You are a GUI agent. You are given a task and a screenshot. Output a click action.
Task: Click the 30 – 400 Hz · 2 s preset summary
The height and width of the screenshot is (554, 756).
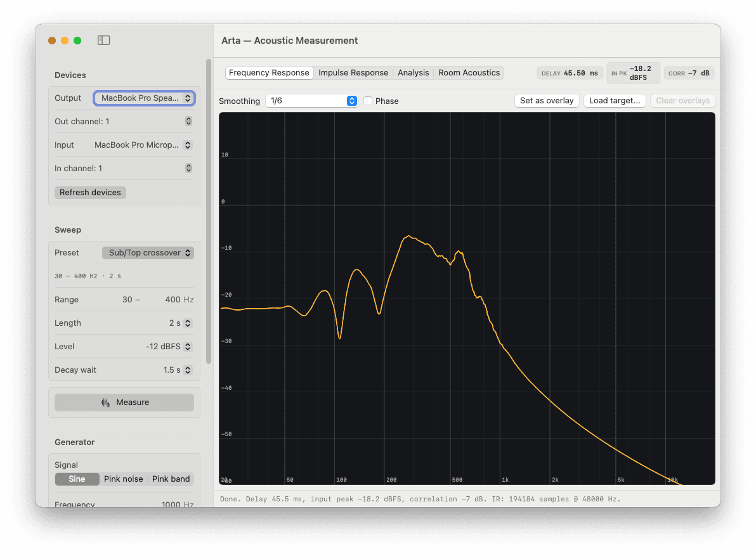pos(88,276)
